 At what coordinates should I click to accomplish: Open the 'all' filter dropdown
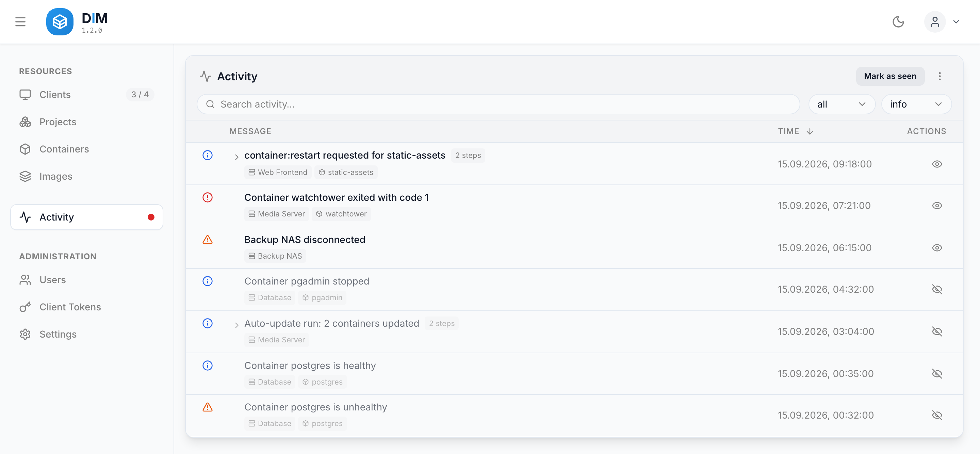[842, 104]
